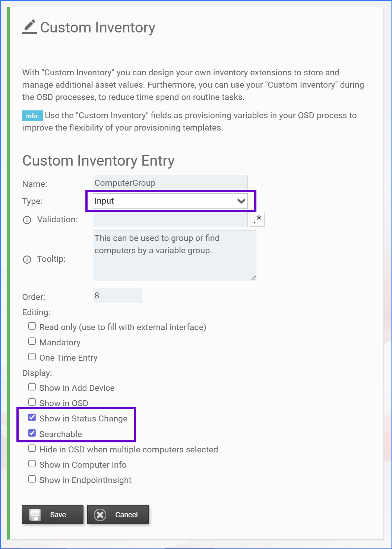Click the Save button
The width and height of the screenshot is (392, 549).
[x=53, y=515]
